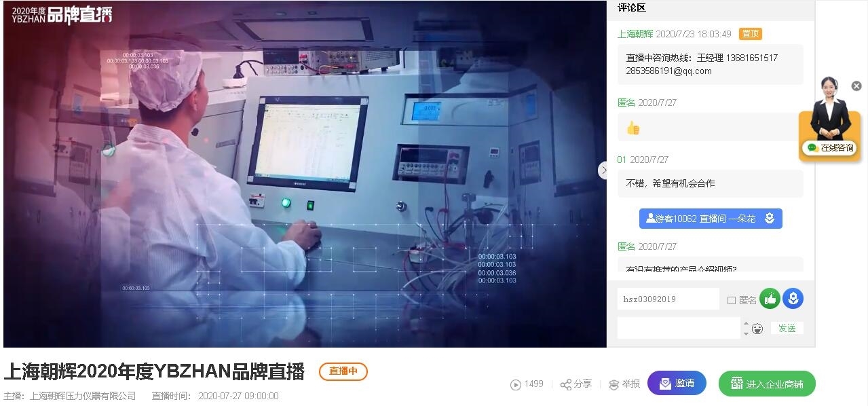This screenshot has width=868, height=406.
Task: Click the 邀请 invite button
Action: (677, 384)
